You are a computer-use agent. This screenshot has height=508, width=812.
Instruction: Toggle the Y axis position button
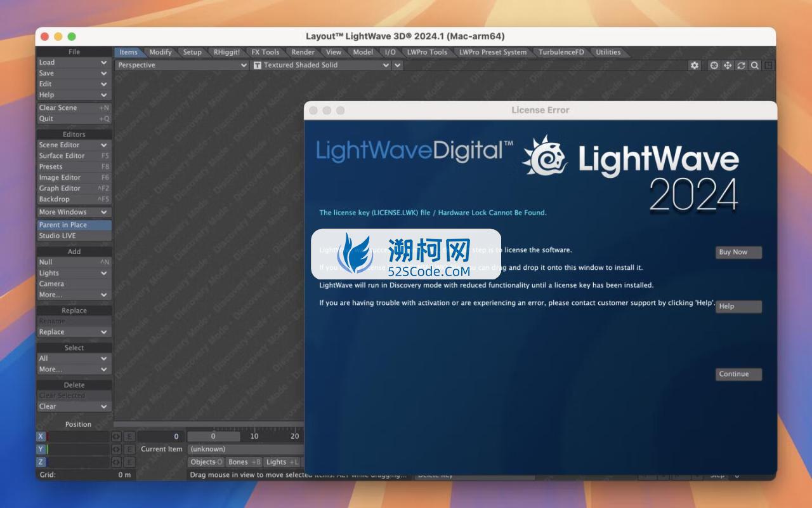coord(41,449)
